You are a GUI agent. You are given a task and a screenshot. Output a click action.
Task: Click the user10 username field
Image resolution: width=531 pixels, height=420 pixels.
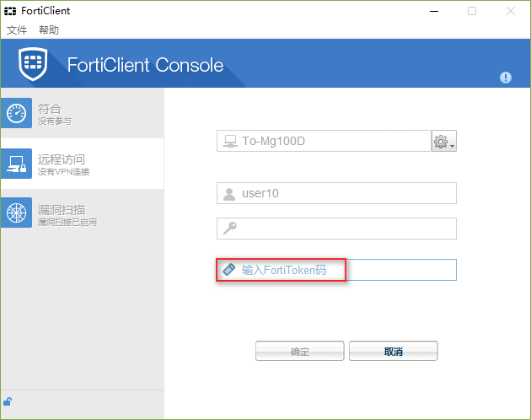[336, 193]
